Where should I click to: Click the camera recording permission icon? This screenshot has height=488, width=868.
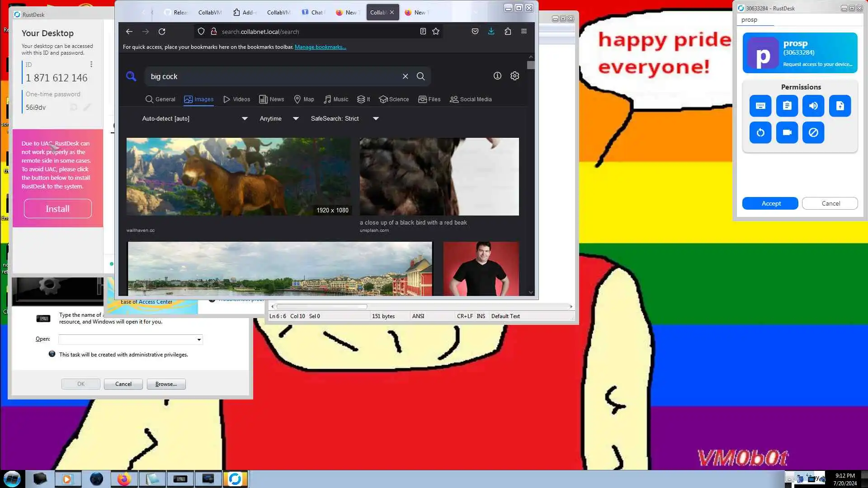pos(787,132)
